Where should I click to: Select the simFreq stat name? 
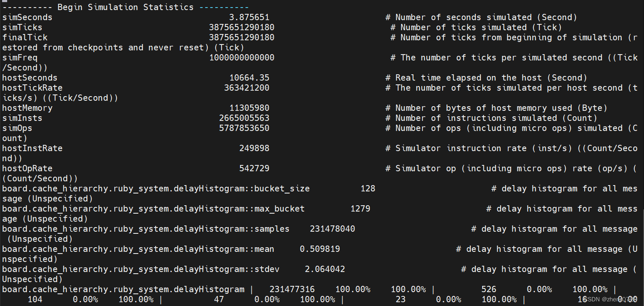pos(20,58)
